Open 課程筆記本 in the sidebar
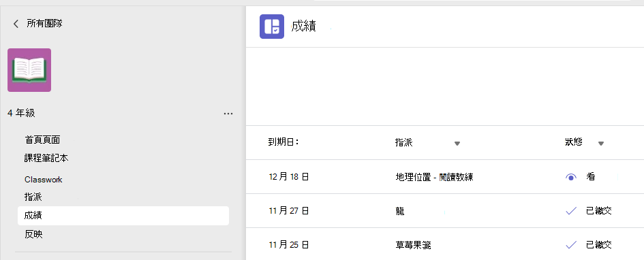Screen dimensions: 644x260 (x=46, y=158)
